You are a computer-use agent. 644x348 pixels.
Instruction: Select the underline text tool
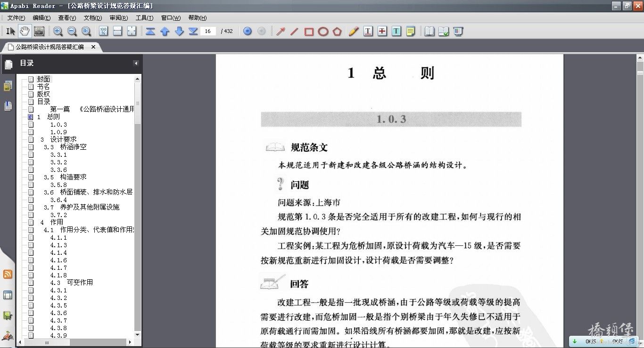point(368,31)
